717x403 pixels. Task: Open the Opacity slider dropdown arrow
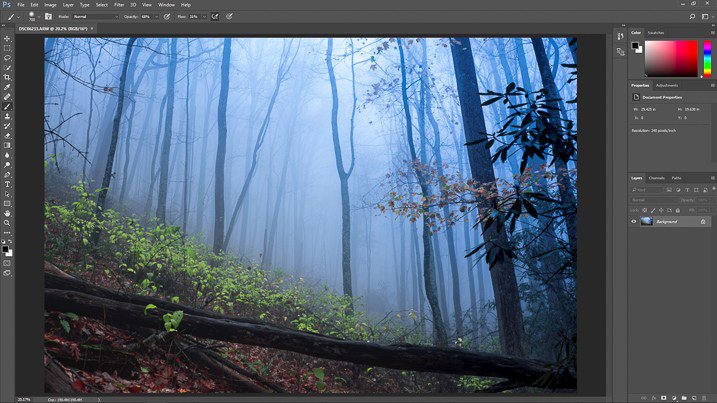[156, 16]
